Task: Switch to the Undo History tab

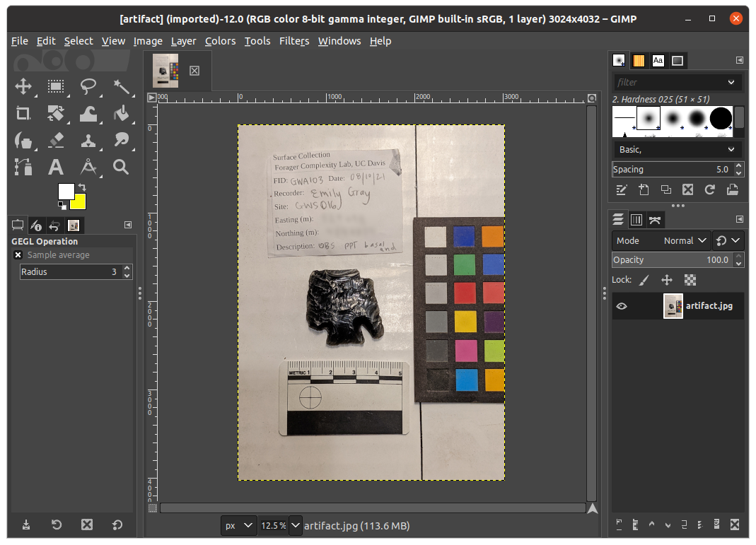Action: [x=54, y=225]
